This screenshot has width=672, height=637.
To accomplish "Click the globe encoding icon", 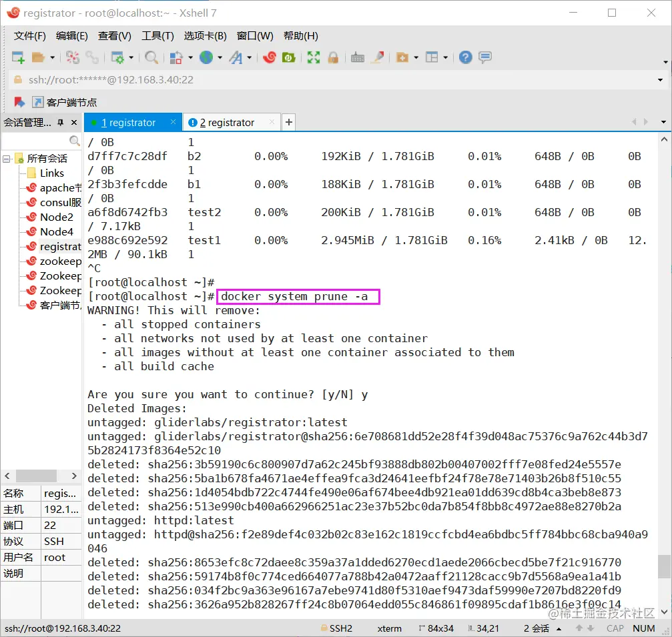I will [206, 57].
